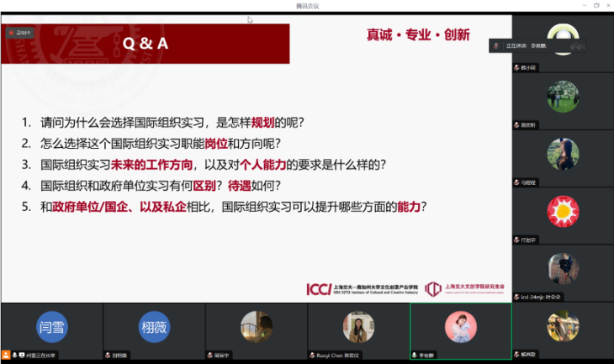Click the mic icon beside 付如宇's name
614x364 pixels.
517,240
